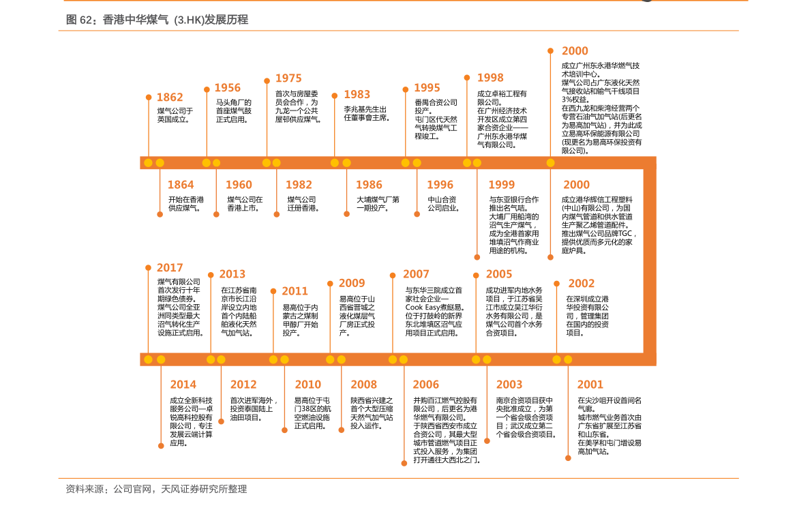The width and height of the screenshot is (812, 508).
Task: Click the 资料来源 source footnote text
Action: pos(156,489)
